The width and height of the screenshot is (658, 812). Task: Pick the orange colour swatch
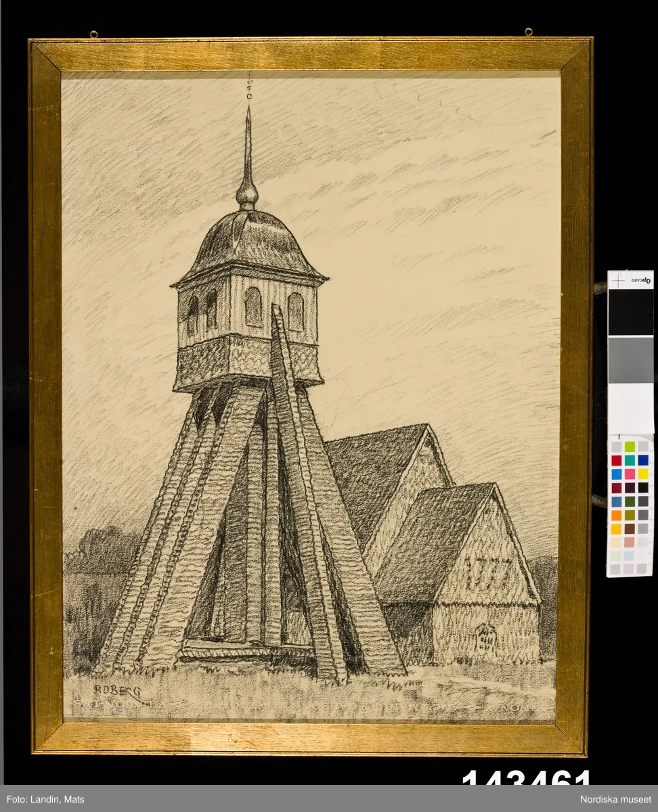click(x=617, y=515)
